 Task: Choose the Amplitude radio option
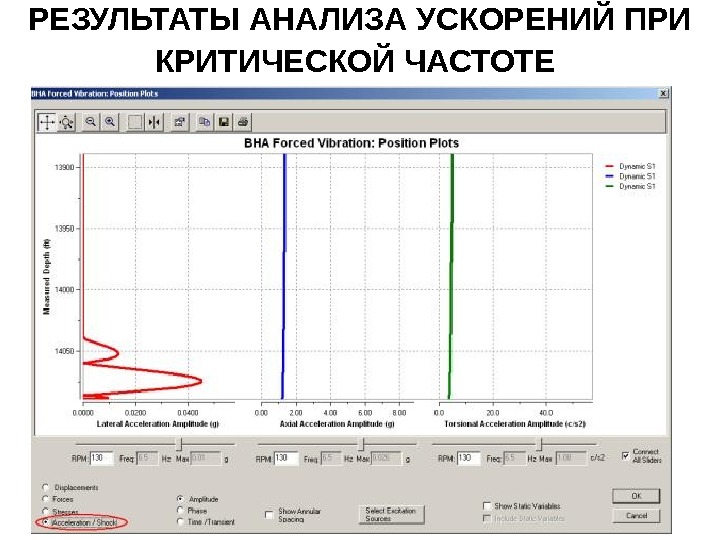[180, 499]
